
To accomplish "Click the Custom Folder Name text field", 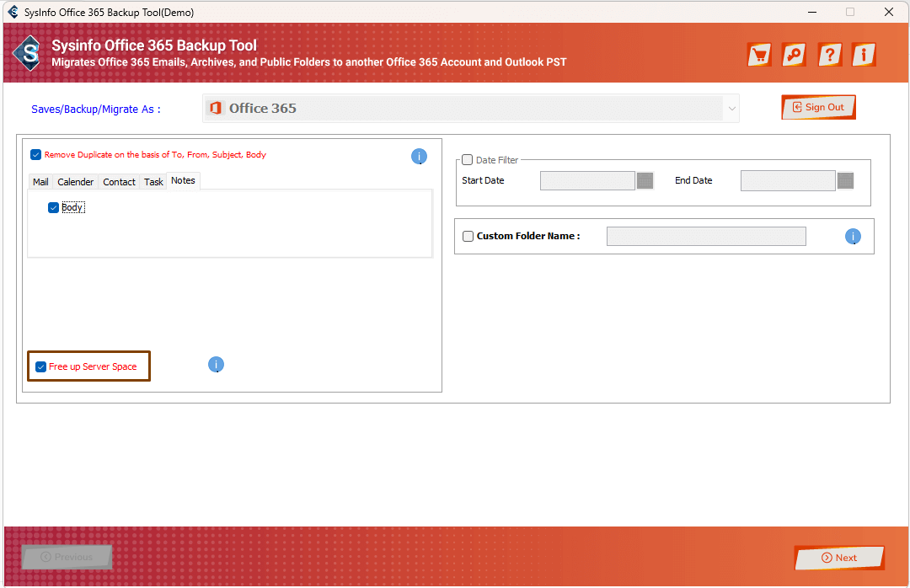I will tap(706, 236).
